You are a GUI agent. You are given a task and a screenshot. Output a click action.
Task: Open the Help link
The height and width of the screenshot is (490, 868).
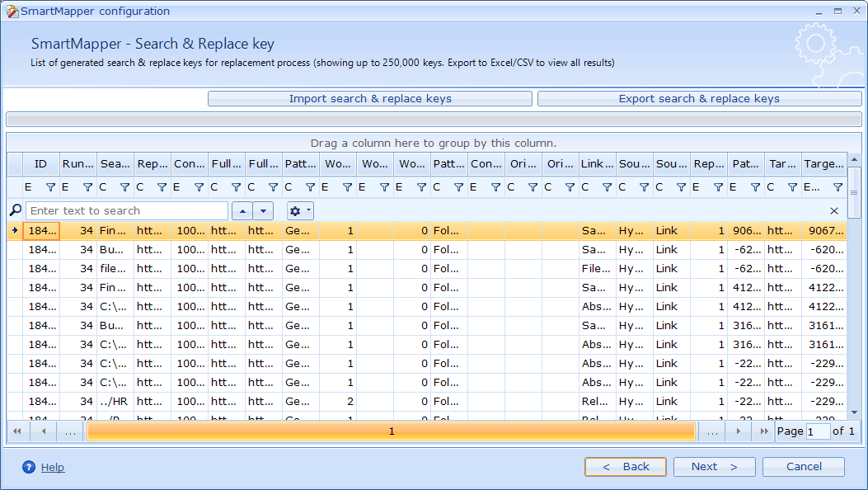(53, 467)
